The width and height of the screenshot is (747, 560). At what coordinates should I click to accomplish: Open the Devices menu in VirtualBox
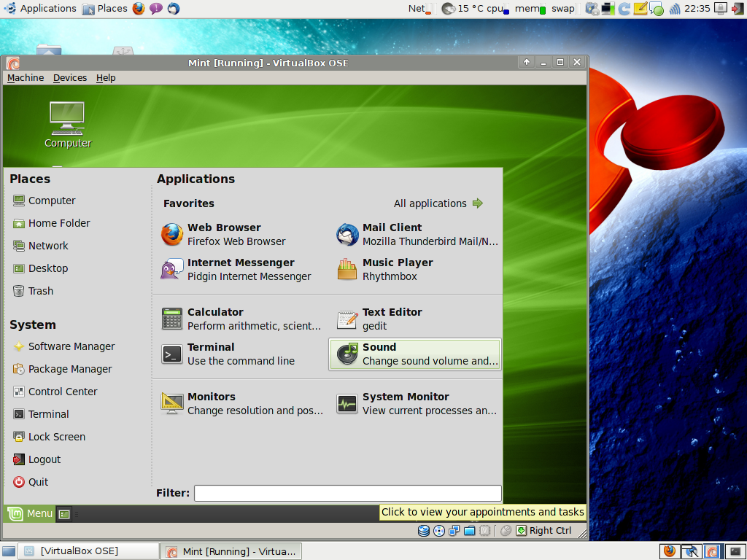(x=70, y=77)
